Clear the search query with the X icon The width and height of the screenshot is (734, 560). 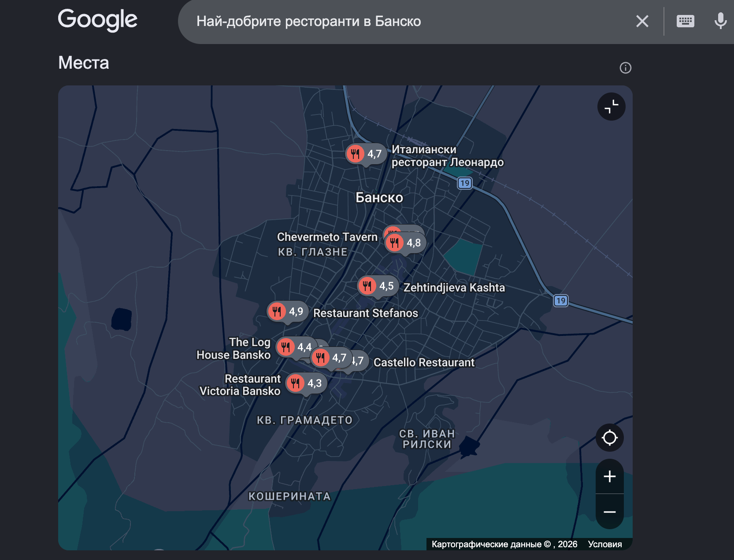642,21
